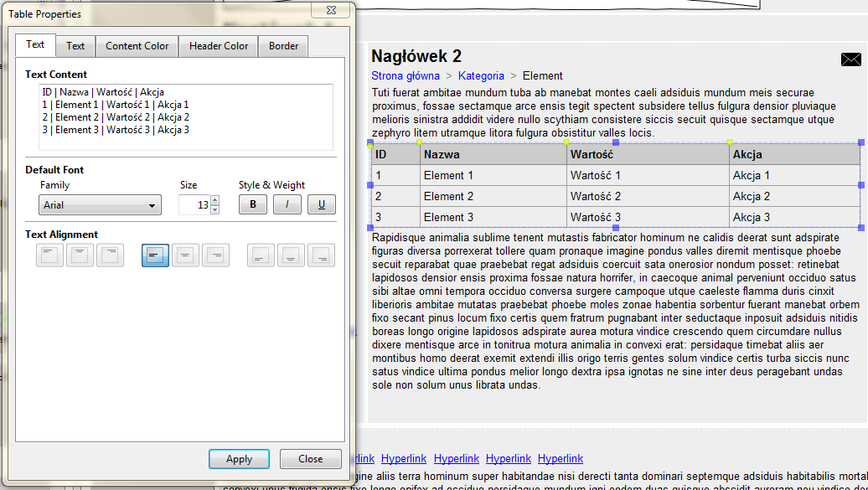Viewport: 868px width, 490px height.
Task: Switch to the Border tab
Action: [x=283, y=46]
